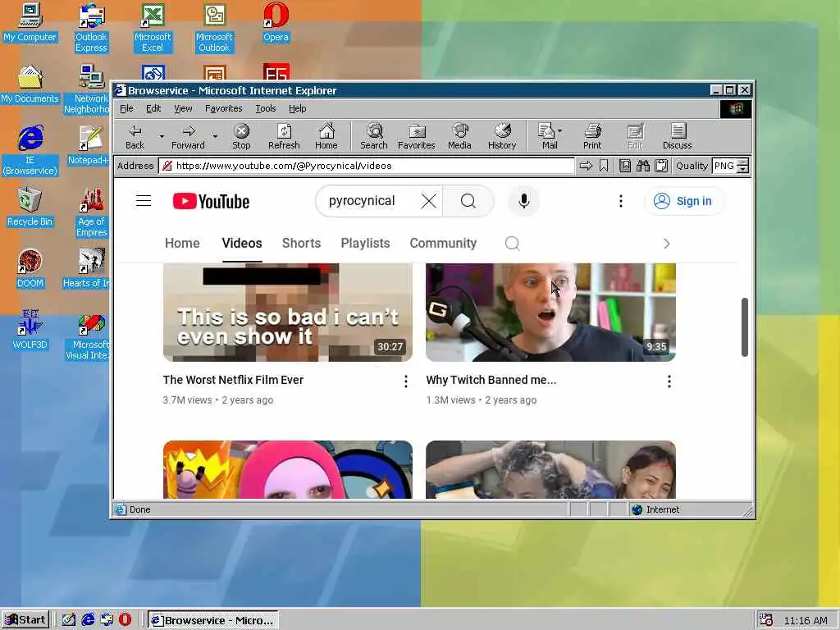Open the File menu
This screenshot has width=840, height=630.
[x=126, y=109]
